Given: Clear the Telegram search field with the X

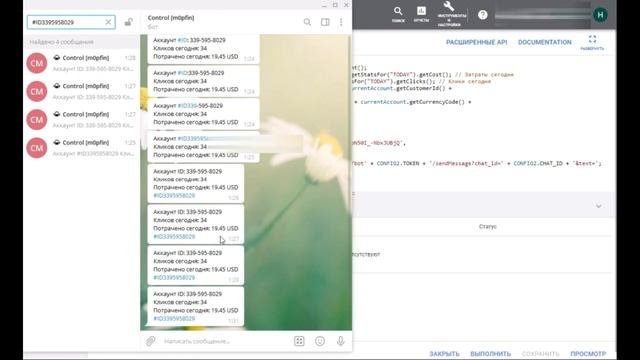Looking at the screenshot, I should pyautogui.click(x=108, y=22).
